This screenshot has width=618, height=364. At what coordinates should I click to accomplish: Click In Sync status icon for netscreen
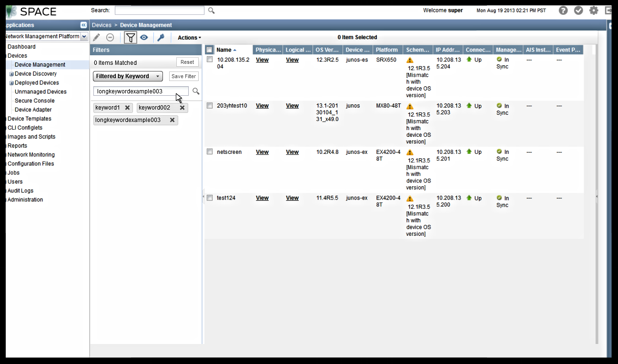[x=499, y=152]
